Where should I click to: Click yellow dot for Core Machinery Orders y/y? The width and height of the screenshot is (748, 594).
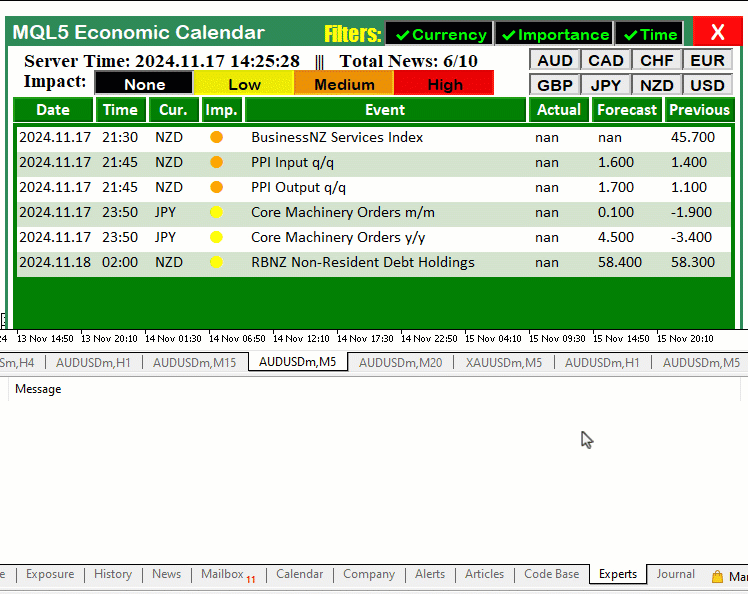point(217,237)
